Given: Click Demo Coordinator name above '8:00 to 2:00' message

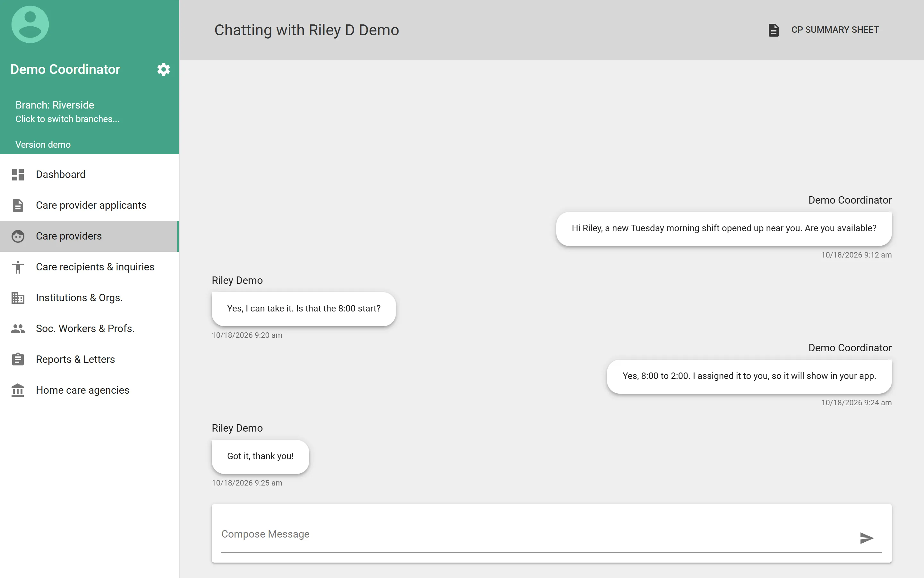Looking at the screenshot, I should click(x=850, y=347).
